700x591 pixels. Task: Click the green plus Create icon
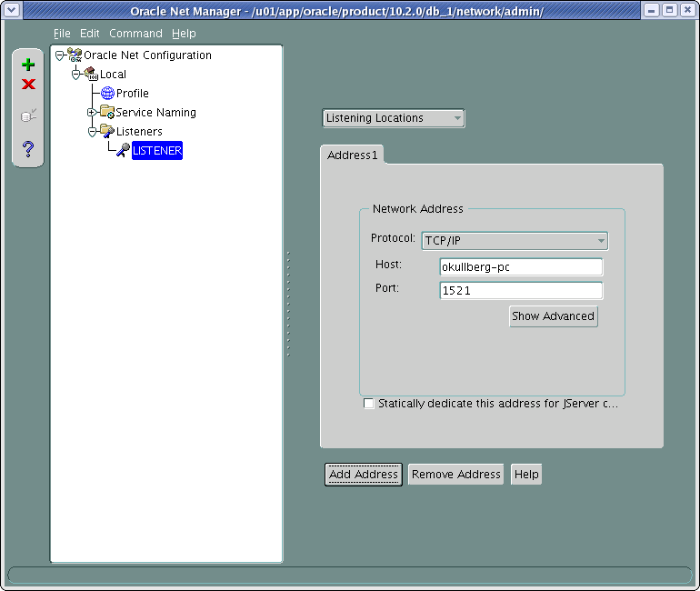point(28,65)
